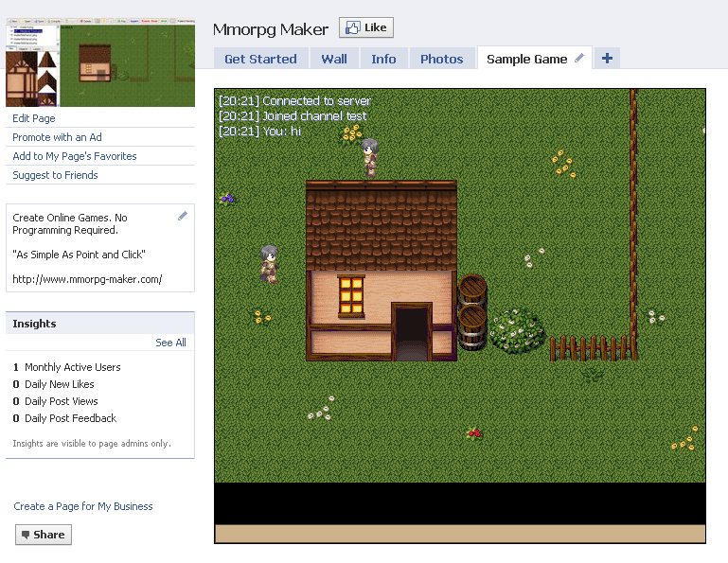Click the lower wooden barrel beside house

[x=472, y=327]
